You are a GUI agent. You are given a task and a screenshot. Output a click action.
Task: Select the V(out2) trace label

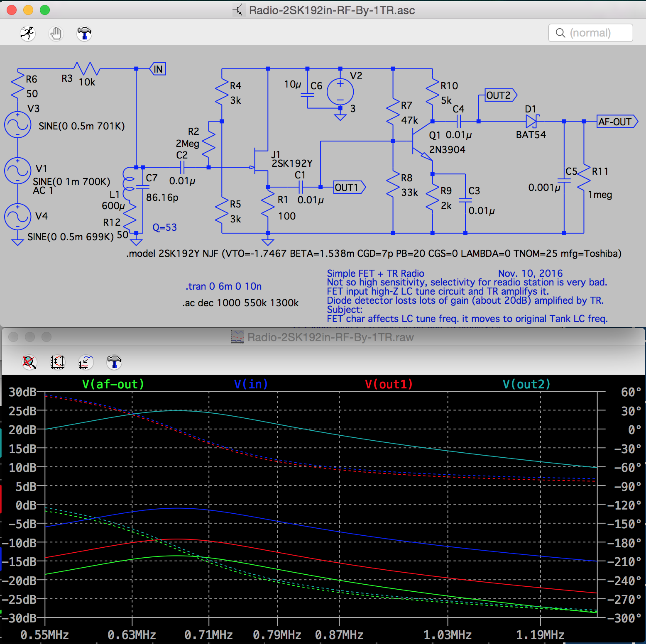(x=526, y=384)
